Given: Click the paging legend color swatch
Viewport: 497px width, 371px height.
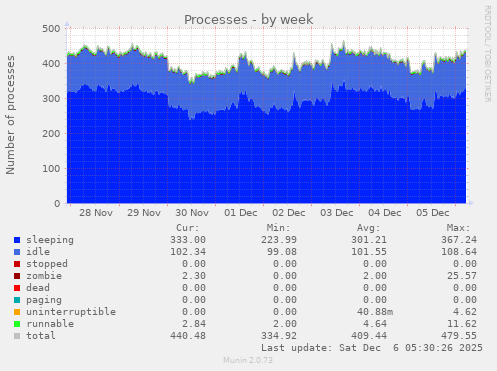Looking at the screenshot, I should pyautogui.click(x=17, y=300).
